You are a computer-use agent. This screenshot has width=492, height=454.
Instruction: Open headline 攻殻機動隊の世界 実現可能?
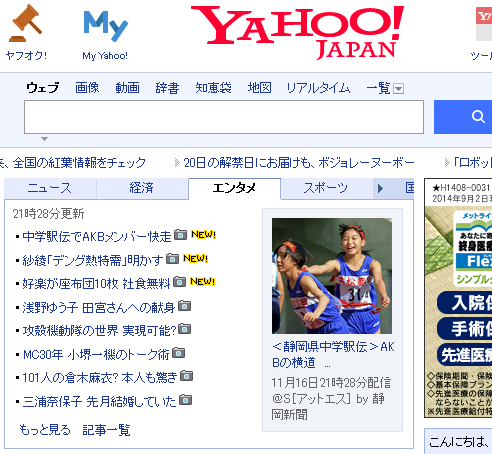(99, 331)
